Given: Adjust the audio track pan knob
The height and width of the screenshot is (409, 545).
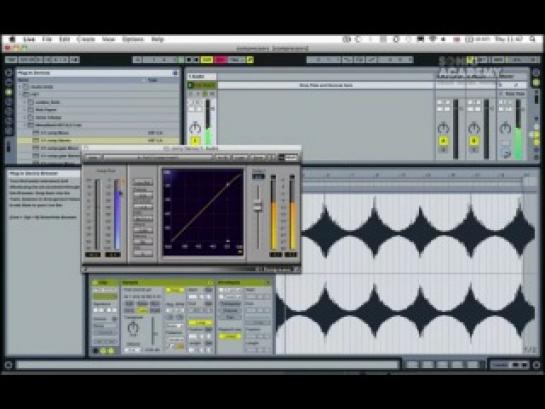Looking at the screenshot, I should (195, 128).
